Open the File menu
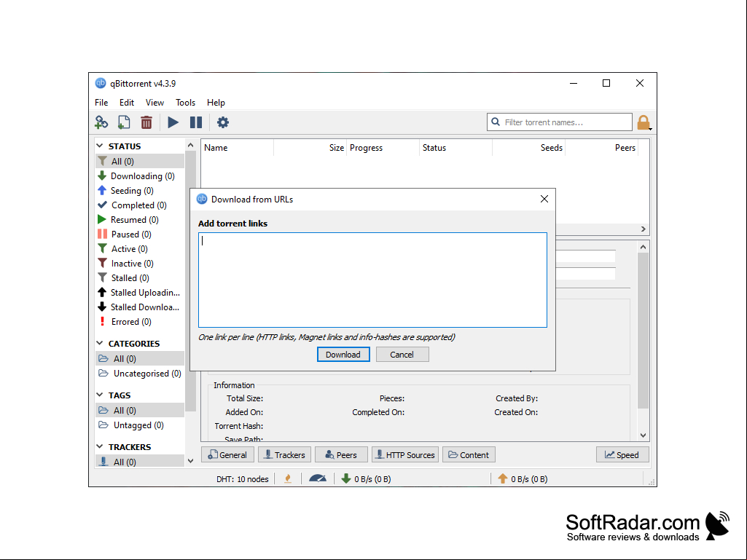 click(x=101, y=103)
